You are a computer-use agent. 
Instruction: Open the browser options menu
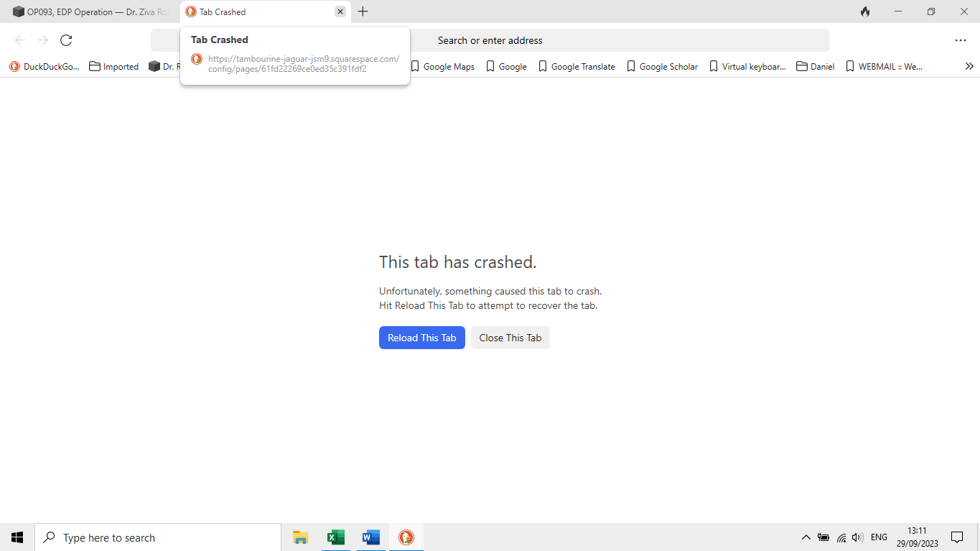coord(961,40)
